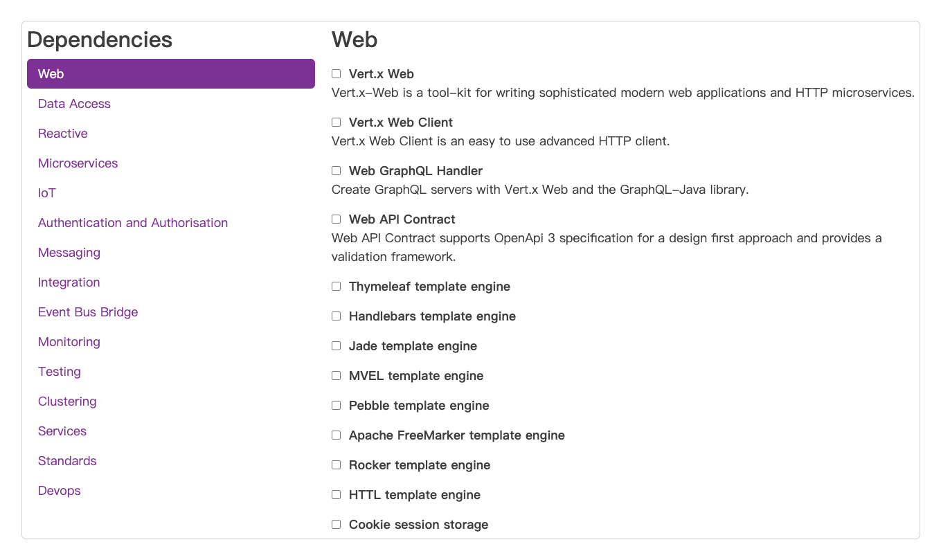Viewport: 941px width, 560px height.
Task: Go to the Event Bus Bridge category
Action: [88, 312]
